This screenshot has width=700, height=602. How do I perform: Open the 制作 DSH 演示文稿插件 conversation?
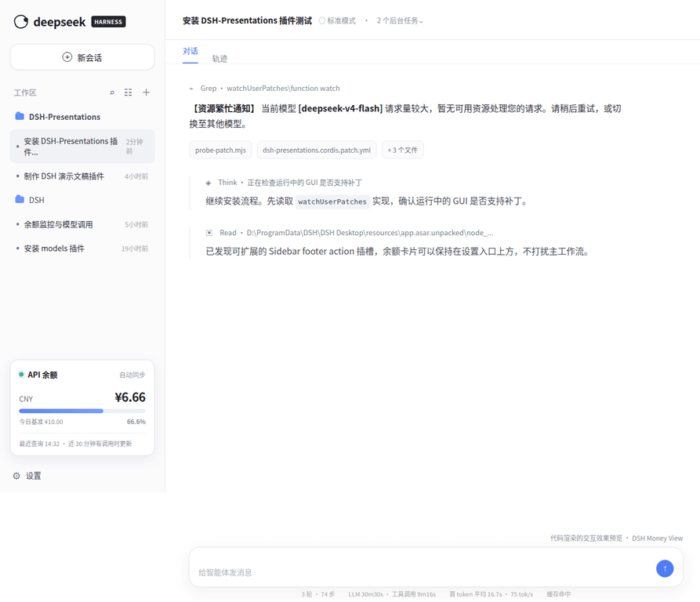tap(82, 176)
